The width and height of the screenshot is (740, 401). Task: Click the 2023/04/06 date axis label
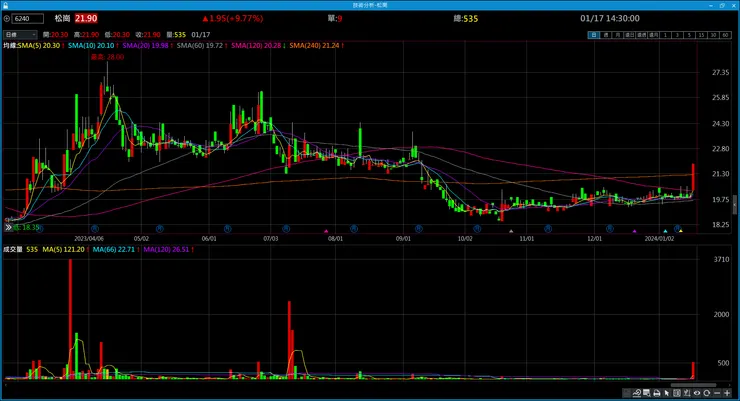pyautogui.click(x=89, y=239)
